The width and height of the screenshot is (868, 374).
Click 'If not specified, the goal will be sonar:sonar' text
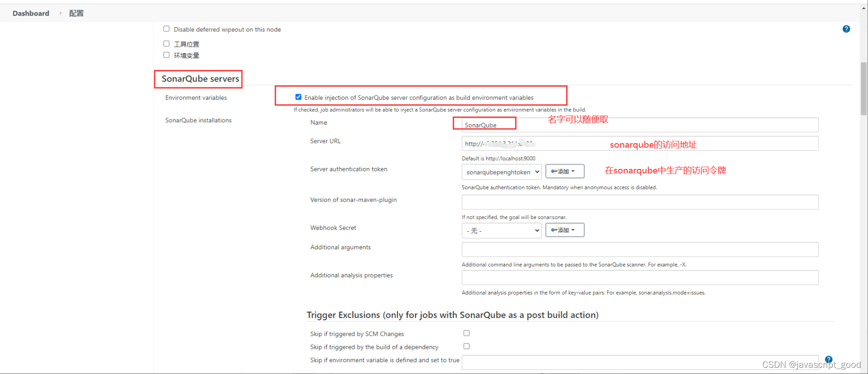click(514, 217)
